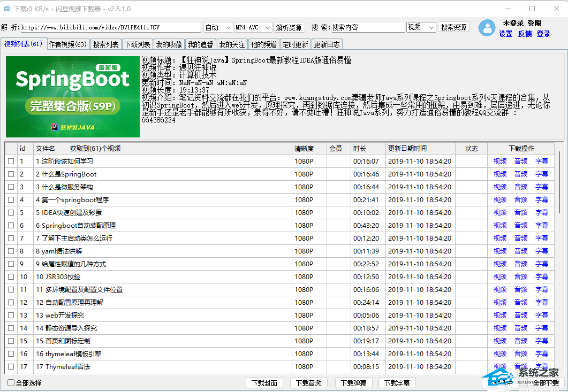568x392 pixels.
Task: Click the video URL input field
Action: [x=107, y=26]
